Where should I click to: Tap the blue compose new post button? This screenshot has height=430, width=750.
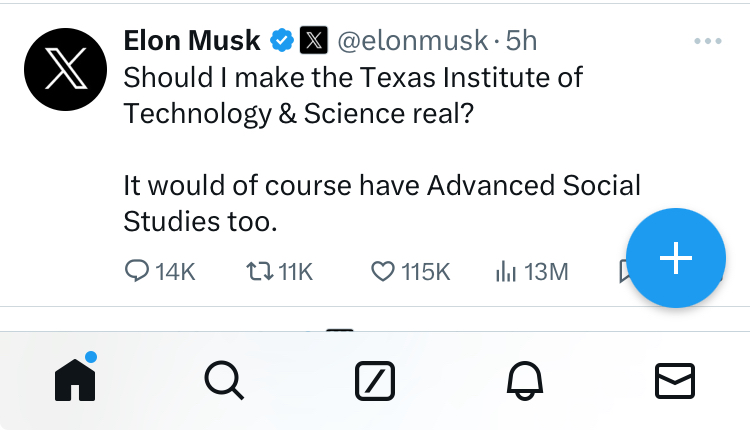coord(675,258)
